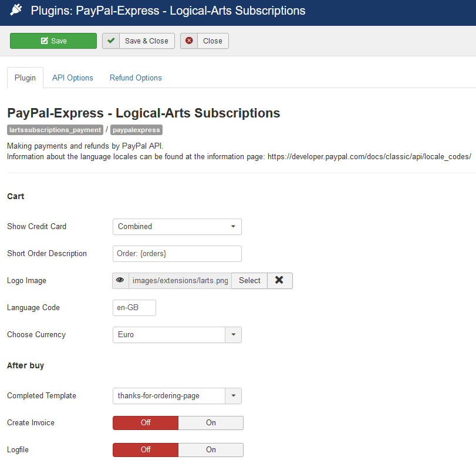Image resolution: width=476 pixels, height=467 pixels.
Task: Click the Save & Close checkmark icon
Action: click(111, 41)
